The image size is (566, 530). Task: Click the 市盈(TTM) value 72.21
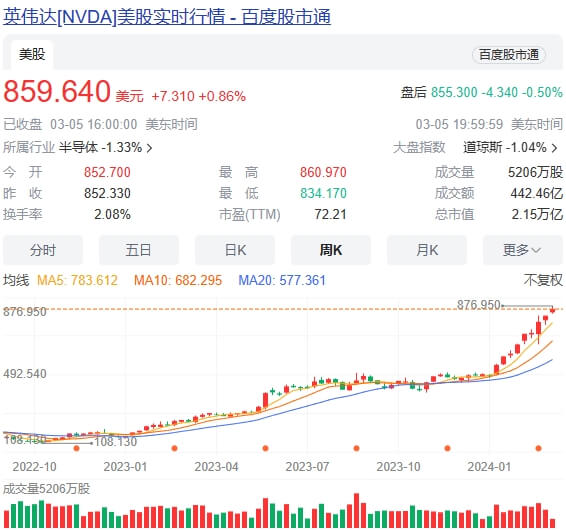click(x=330, y=214)
